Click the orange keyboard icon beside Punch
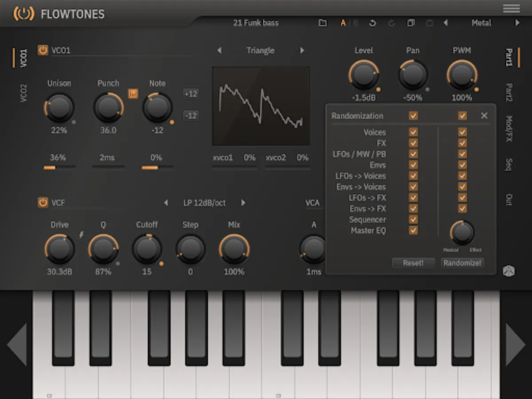532x399 pixels. coord(133,94)
